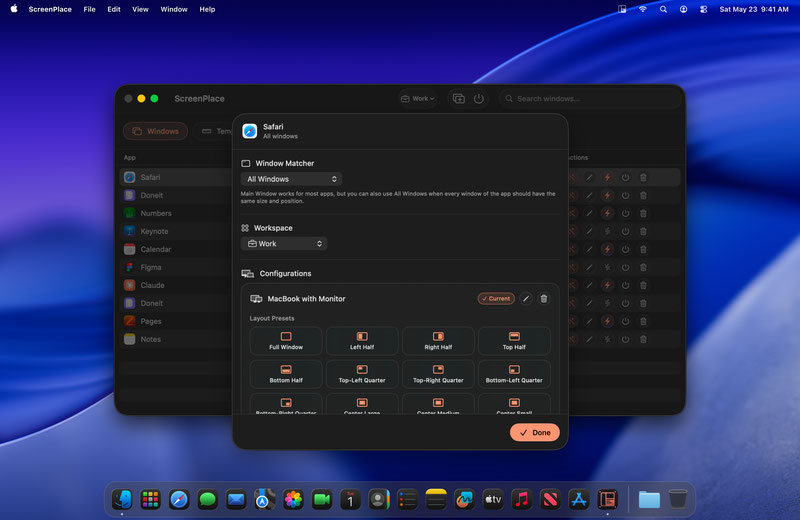Select the Full Window layout preset
The width and height of the screenshot is (800, 520).
point(286,341)
